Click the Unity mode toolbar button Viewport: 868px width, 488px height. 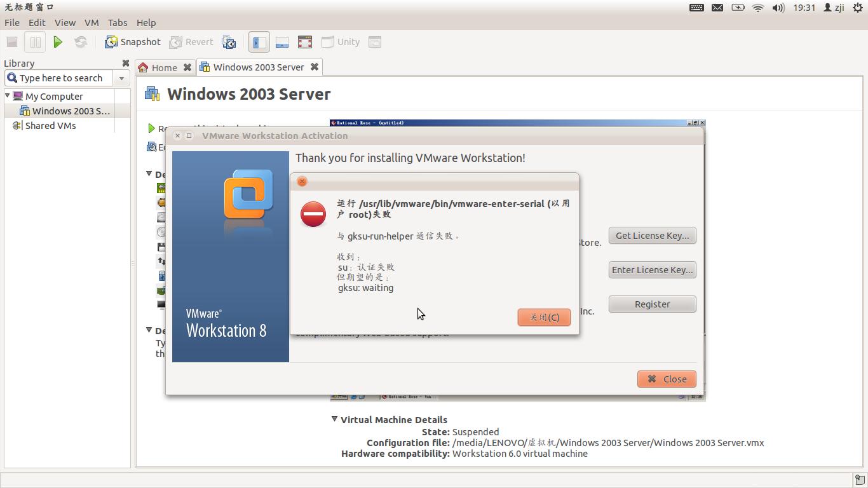pos(341,42)
